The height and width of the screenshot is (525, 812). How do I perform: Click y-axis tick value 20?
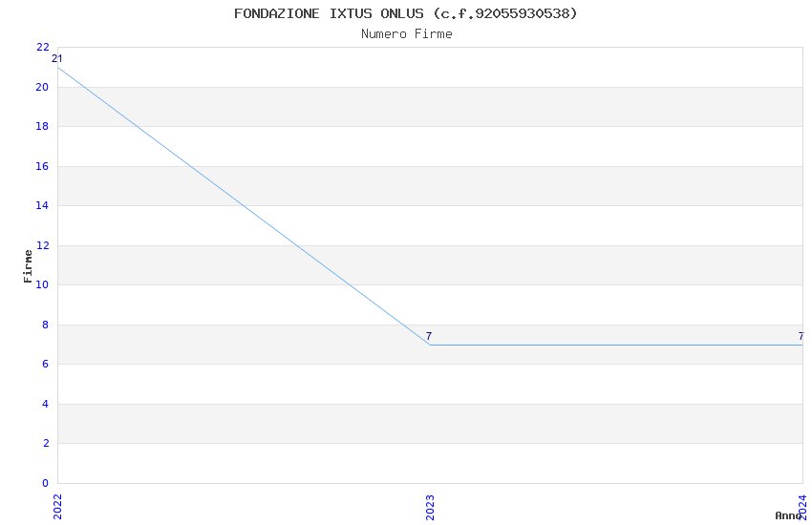coord(42,87)
